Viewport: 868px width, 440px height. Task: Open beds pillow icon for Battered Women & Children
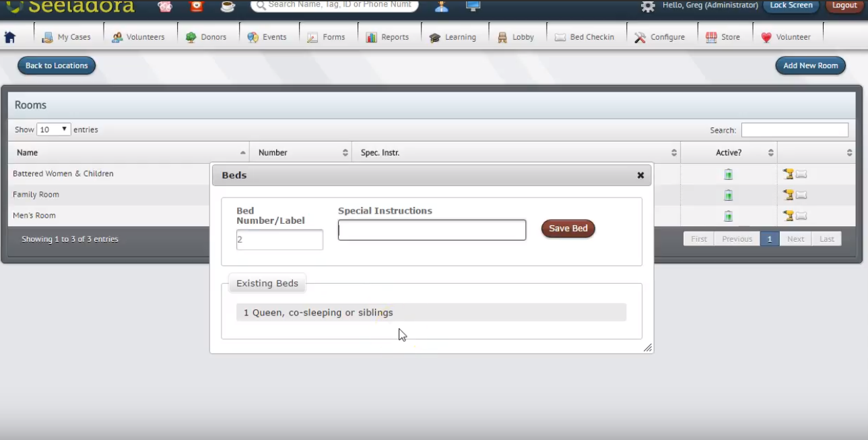point(801,175)
